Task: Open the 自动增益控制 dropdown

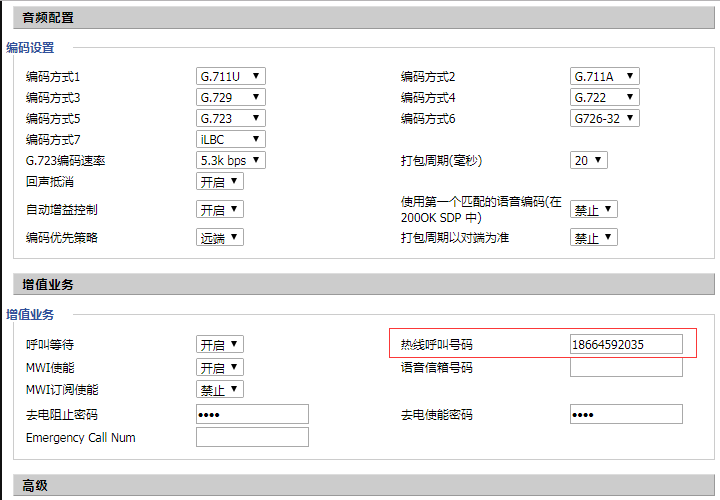Action: (x=219, y=209)
